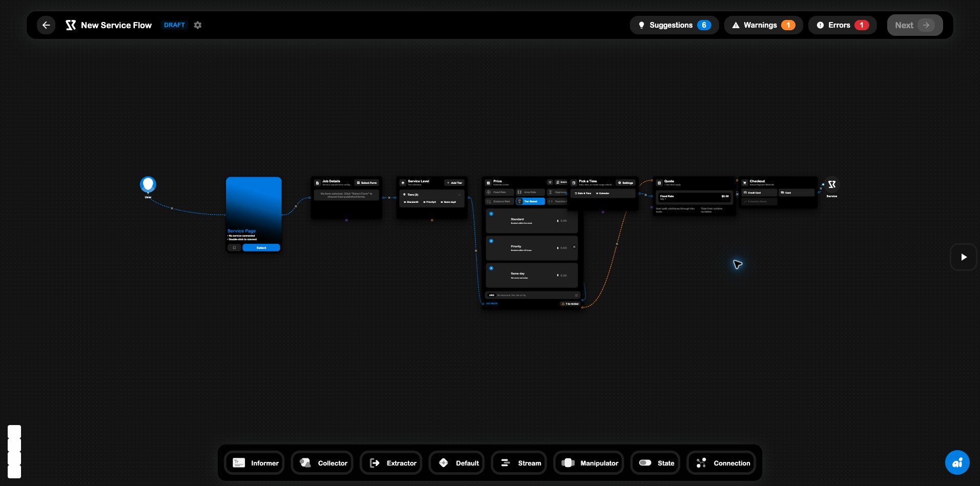Add a Manipulator node from toolbar
This screenshot has height=486, width=980.
tap(589, 463)
